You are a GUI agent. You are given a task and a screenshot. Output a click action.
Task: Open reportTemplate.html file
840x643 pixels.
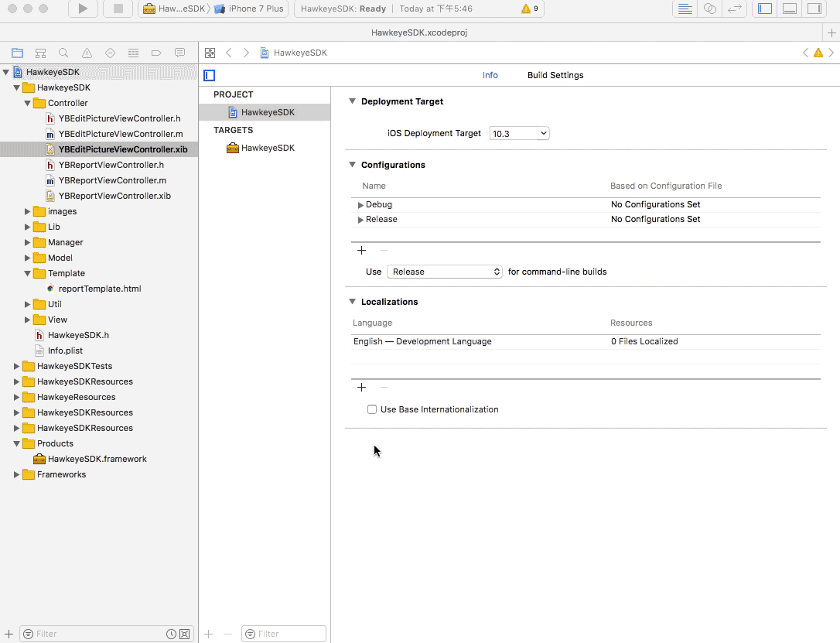(x=100, y=289)
